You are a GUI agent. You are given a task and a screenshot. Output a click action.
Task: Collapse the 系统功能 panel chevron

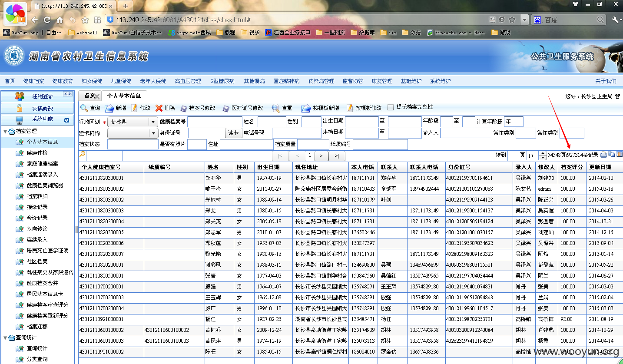[66, 120]
